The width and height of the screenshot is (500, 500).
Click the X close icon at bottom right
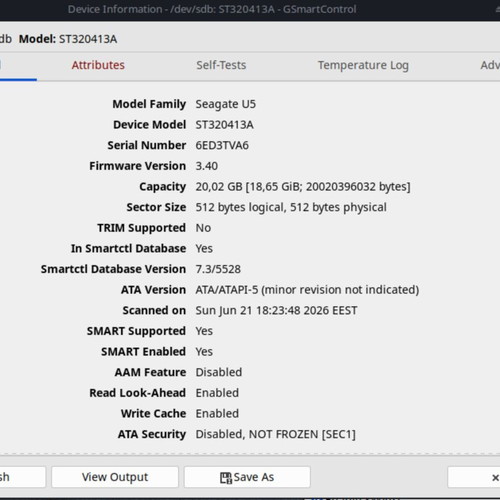(495, 478)
